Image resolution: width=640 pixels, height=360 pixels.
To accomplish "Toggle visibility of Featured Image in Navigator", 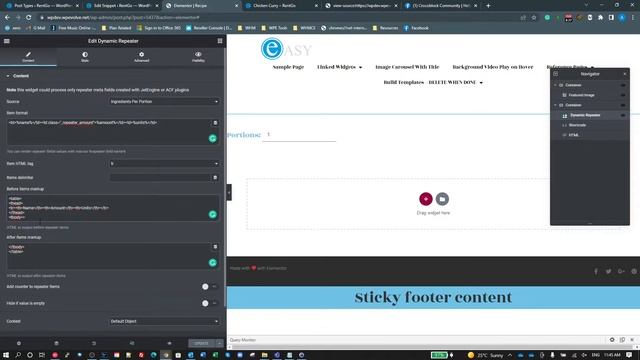I will 623,95.
